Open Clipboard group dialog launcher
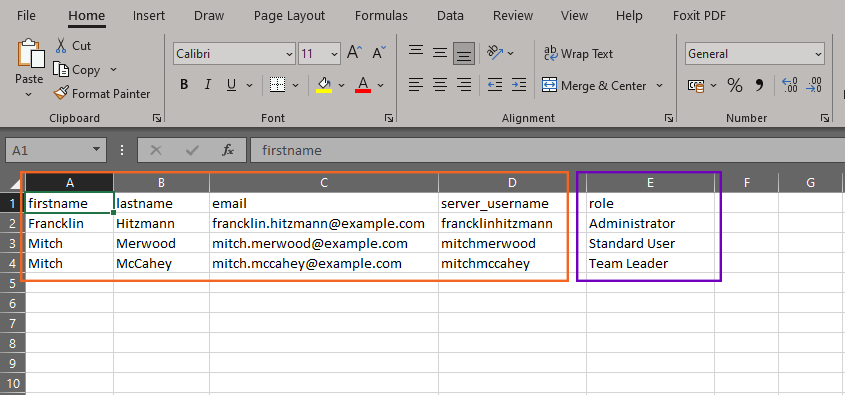Screen dimensions: 845x395 pyautogui.click(x=157, y=118)
